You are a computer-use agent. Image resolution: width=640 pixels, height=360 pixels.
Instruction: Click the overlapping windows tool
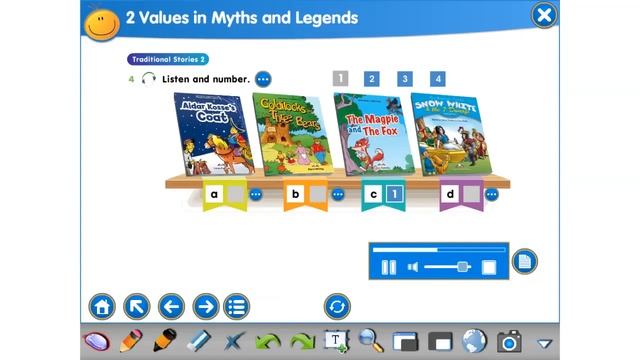tap(405, 342)
